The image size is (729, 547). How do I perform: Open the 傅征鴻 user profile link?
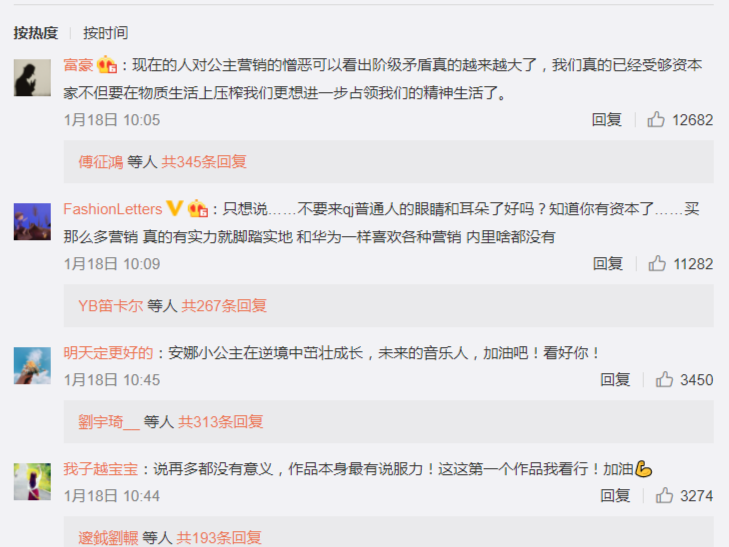[x=100, y=162]
